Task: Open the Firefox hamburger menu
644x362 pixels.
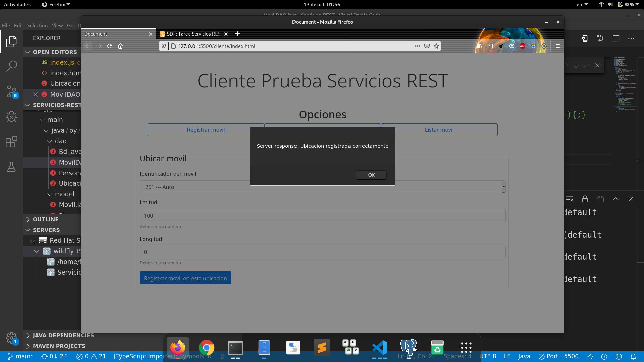Action: [x=558, y=46]
